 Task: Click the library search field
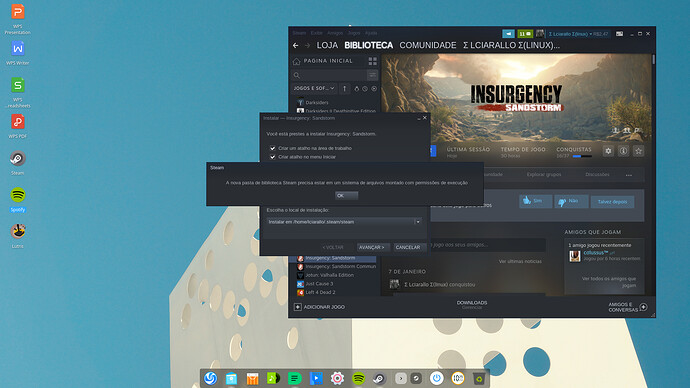point(329,75)
